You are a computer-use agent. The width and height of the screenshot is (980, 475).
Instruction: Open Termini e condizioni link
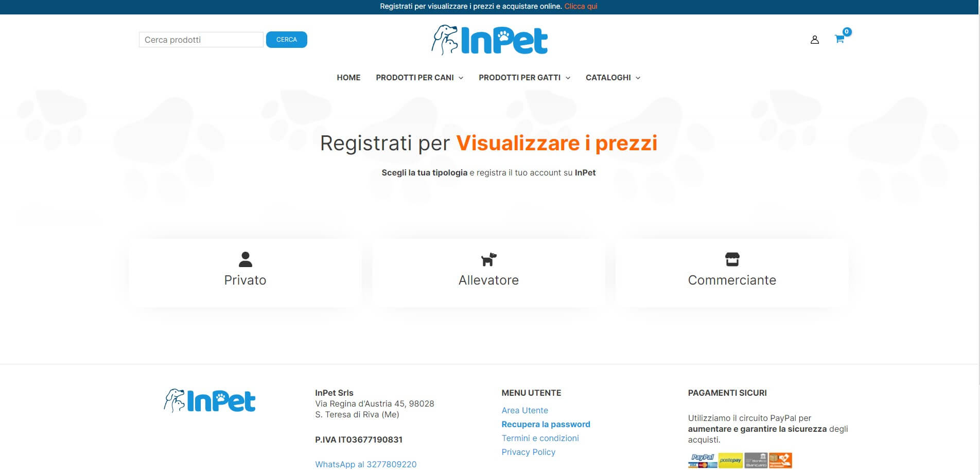click(540, 438)
